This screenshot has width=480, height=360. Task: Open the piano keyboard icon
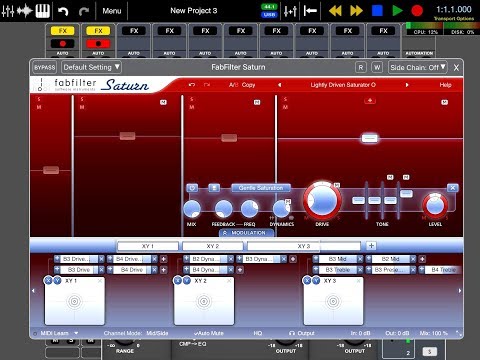pyautogui.click(x=43, y=11)
